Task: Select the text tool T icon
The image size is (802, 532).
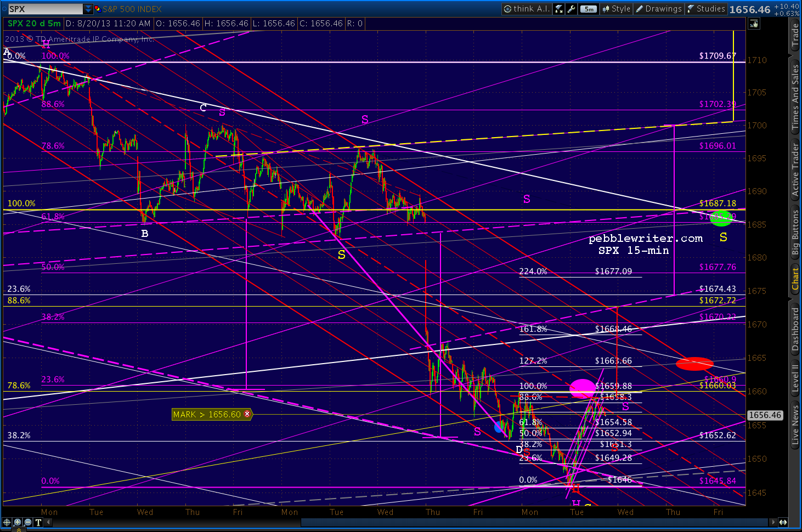Action: (x=38, y=523)
